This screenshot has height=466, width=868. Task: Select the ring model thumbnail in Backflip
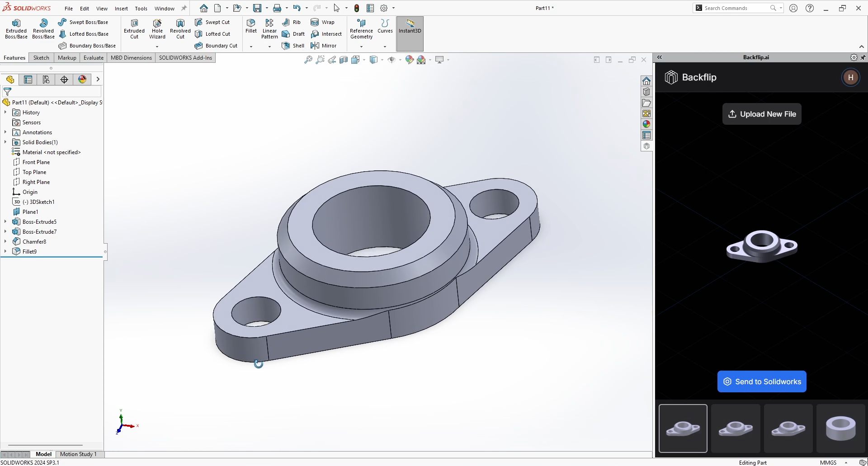point(840,428)
